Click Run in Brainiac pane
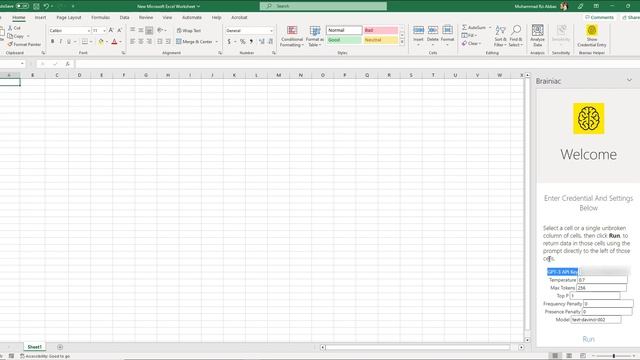The width and height of the screenshot is (640, 360). pyautogui.click(x=588, y=339)
